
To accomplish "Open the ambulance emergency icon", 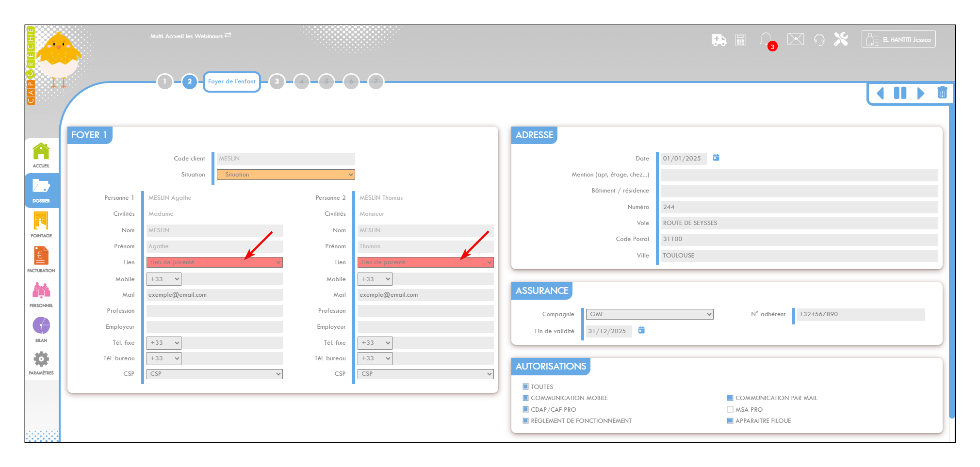I will [719, 40].
